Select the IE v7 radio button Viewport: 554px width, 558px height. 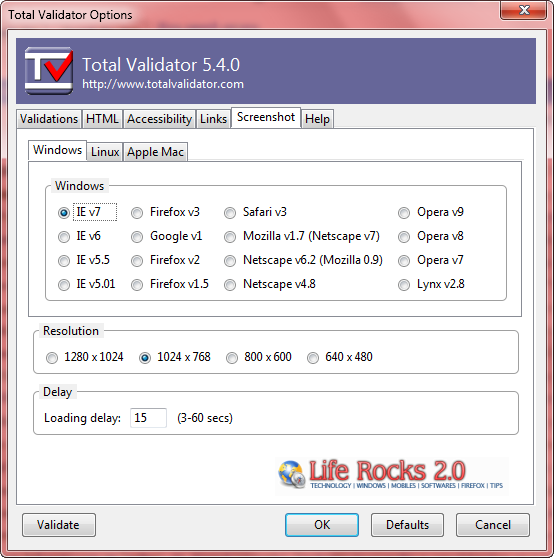pyautogui.click(x=64, y=213)
